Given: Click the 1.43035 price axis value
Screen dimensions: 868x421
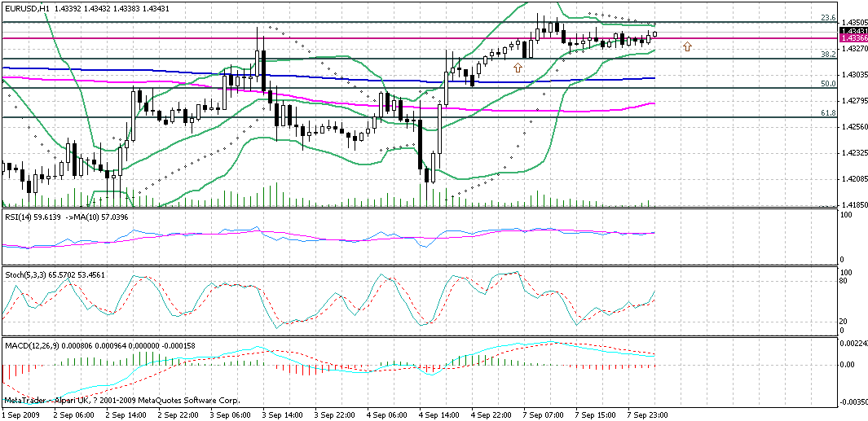Looking at the screenshot, I should pyautogui.click(x=853, y=75).
